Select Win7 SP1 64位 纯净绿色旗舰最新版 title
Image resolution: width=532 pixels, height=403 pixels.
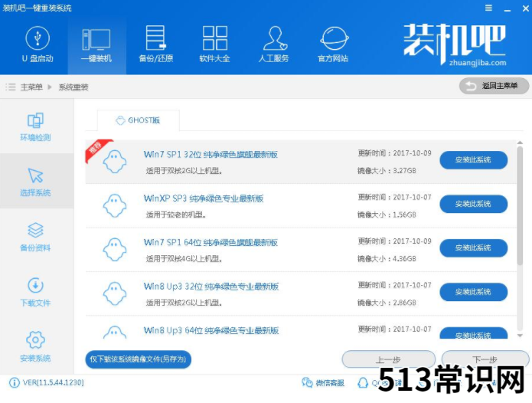pyautogui.click(x=211, y=242)
